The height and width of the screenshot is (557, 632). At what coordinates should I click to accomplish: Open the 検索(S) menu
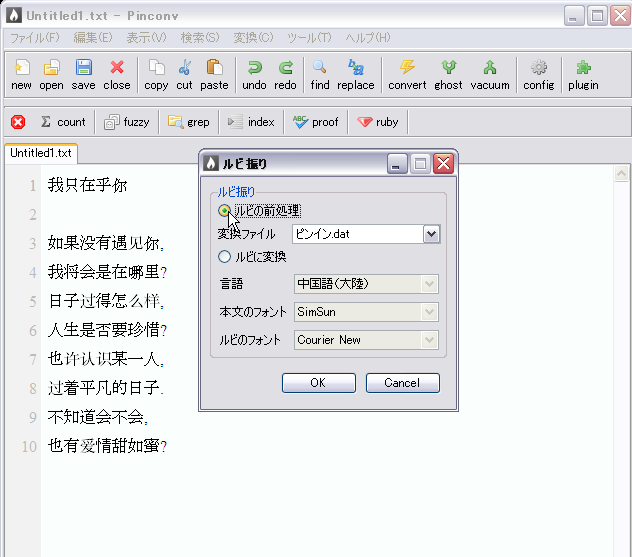200,37
